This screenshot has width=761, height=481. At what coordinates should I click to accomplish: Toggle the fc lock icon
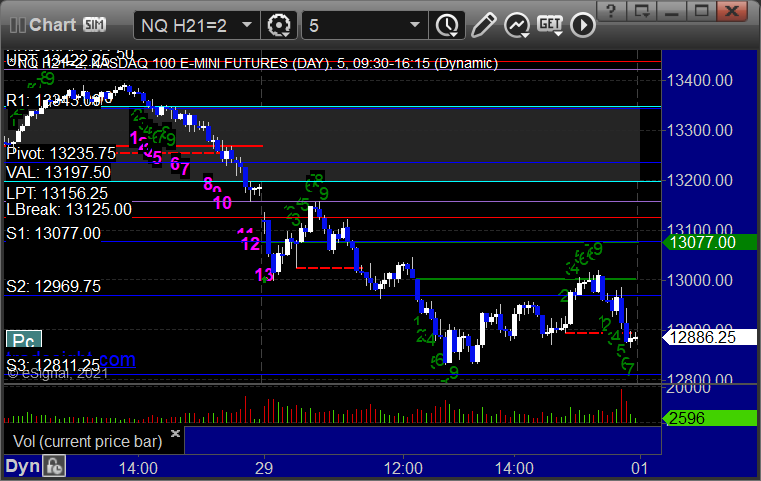click(54, 466)
